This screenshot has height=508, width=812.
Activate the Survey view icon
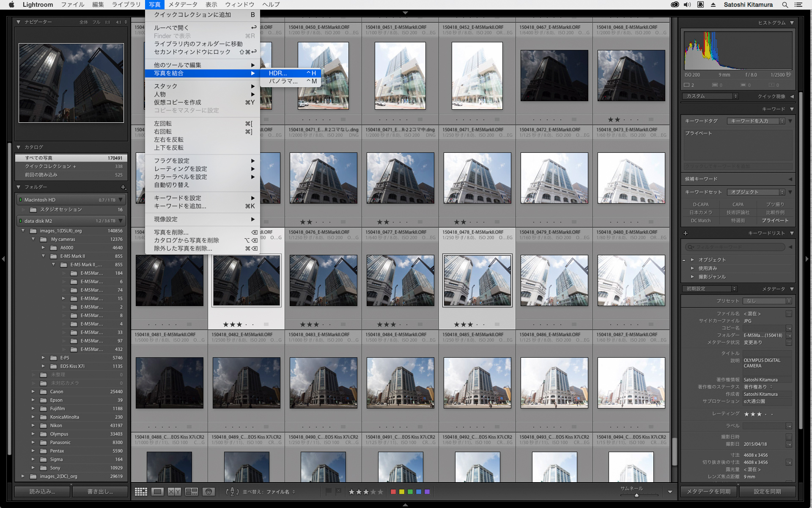click(192, 491)
